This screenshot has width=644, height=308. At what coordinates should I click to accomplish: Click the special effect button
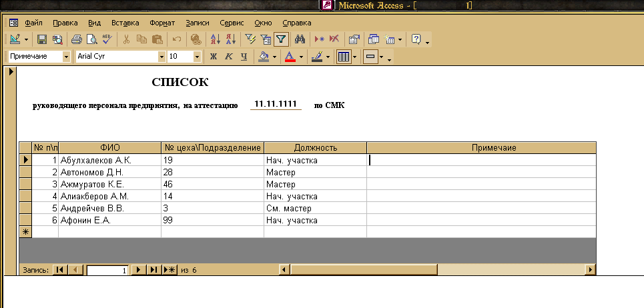[x=370, y=57]
